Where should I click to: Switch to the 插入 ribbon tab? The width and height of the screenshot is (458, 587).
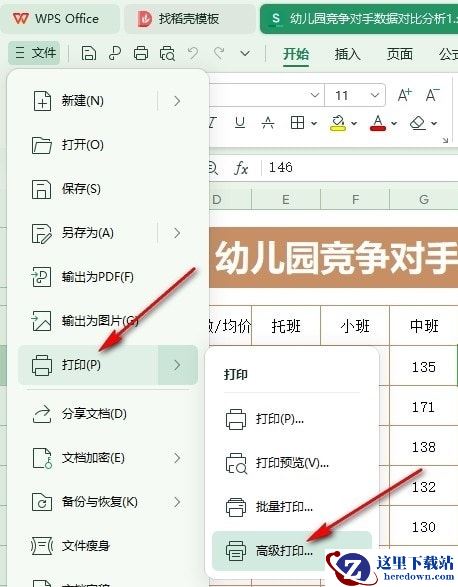[348, 54]
